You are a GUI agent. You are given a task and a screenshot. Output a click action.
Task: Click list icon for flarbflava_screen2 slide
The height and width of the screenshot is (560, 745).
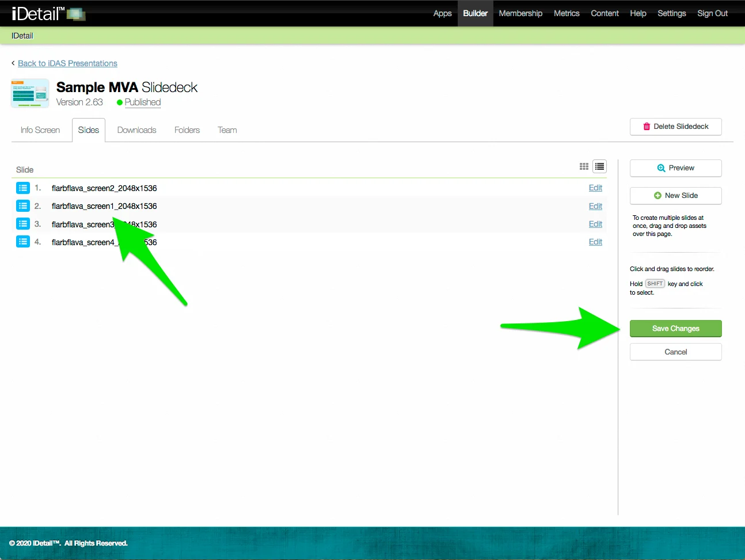click(23, 188)
